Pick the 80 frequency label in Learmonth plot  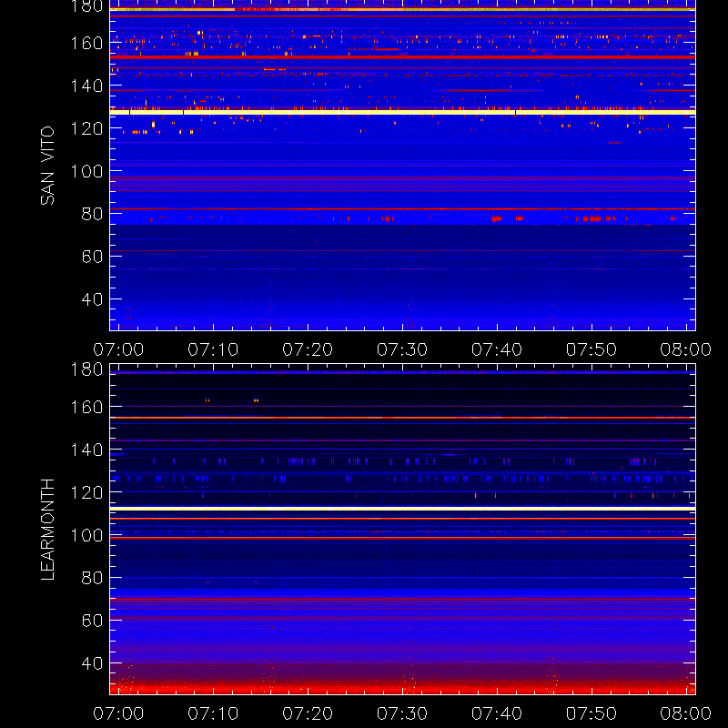(92, 578)
